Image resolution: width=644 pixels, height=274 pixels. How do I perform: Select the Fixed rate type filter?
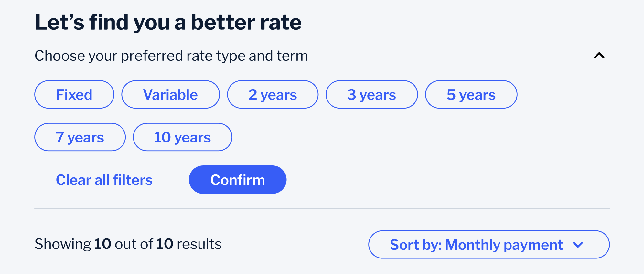pyautogui.click(x=74, y=94)
